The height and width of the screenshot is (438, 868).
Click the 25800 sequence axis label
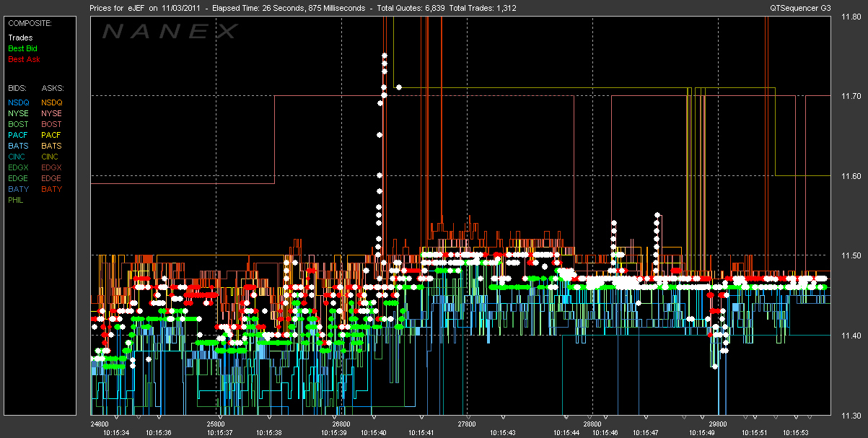click(x=216, y=424)
